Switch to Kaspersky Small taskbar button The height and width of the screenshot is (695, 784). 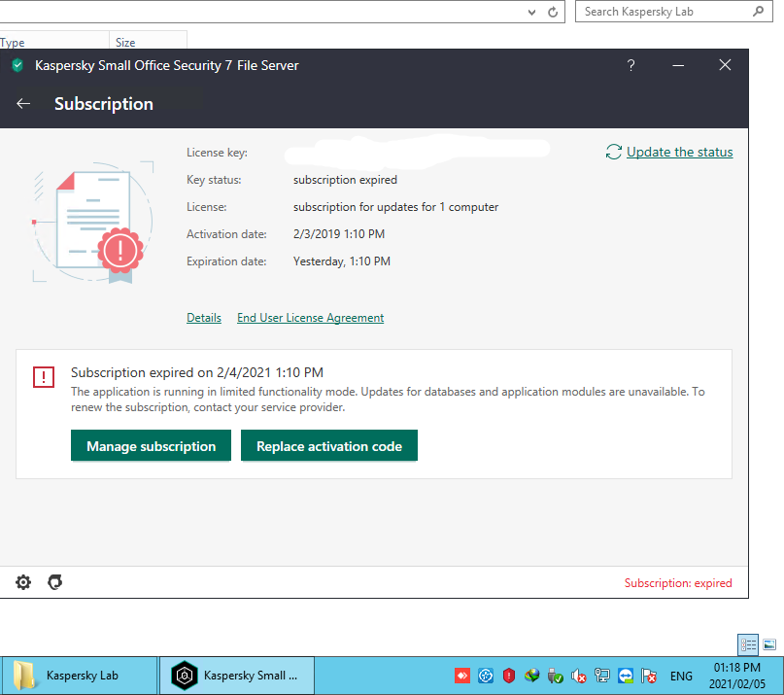pos(236,676)
